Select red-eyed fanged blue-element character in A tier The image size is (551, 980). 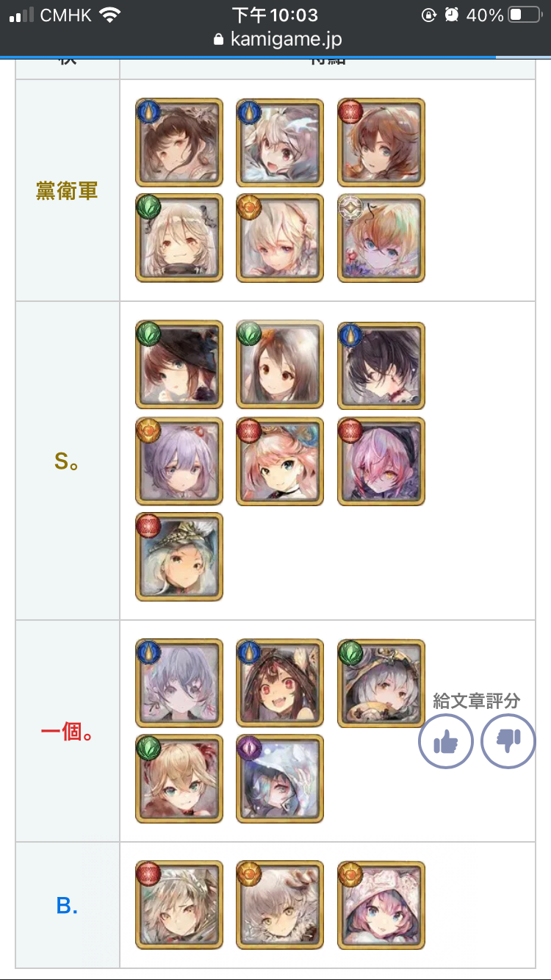280,683
